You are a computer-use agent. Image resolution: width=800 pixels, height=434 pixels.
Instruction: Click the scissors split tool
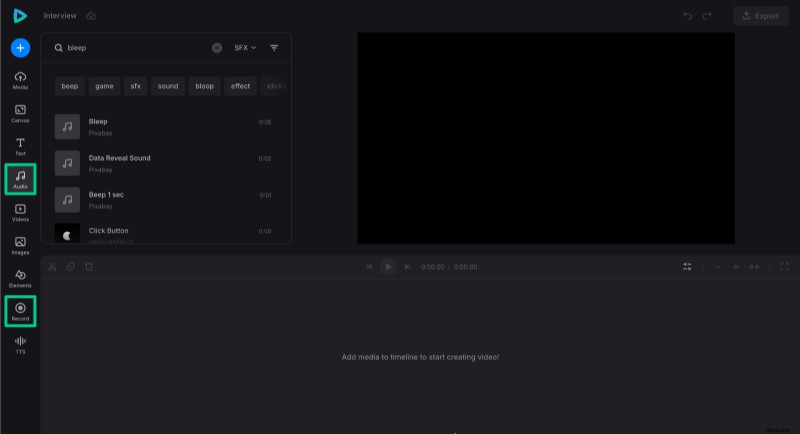pyautogui.click(x=52, y=267)
